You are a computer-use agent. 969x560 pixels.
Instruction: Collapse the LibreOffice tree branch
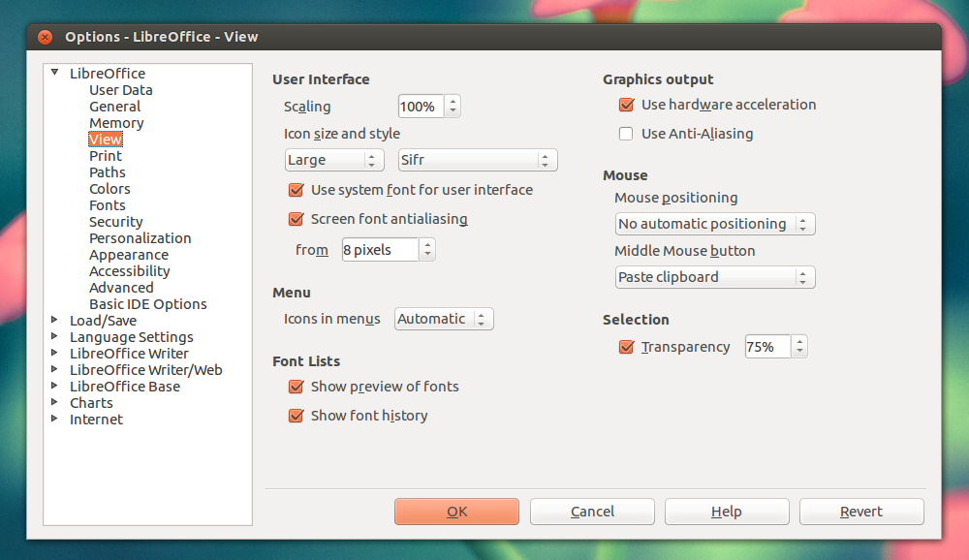[55, 73]
